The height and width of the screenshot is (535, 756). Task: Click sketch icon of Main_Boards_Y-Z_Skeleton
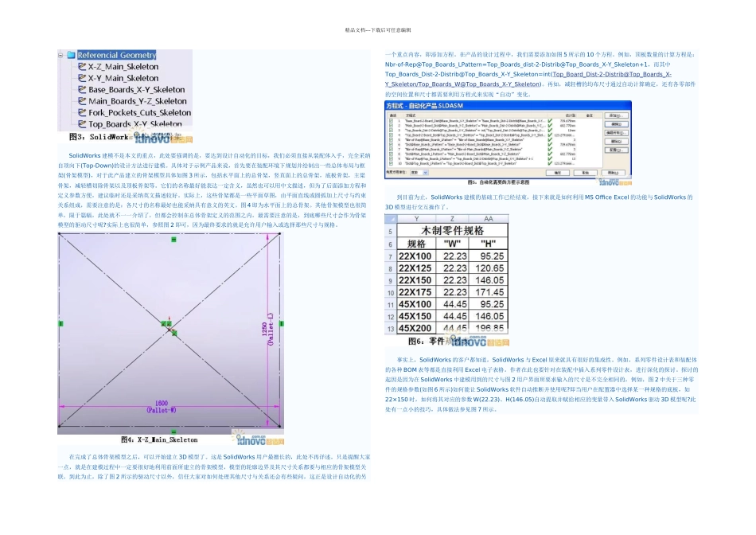[x=82, y=101]
